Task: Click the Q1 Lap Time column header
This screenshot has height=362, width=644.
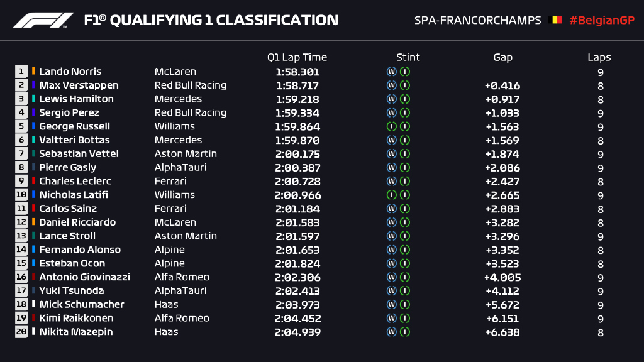Action: tap(297, 57)
